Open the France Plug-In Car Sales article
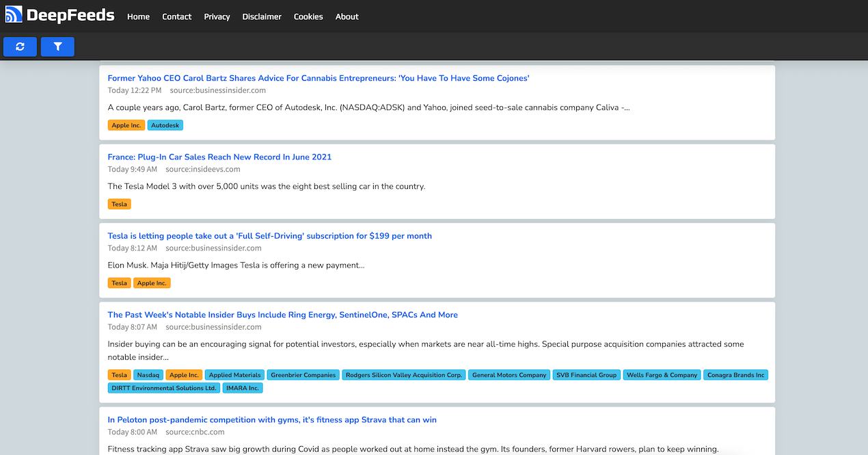This screenshot has height=455, width=868. (x=219, y=157)
